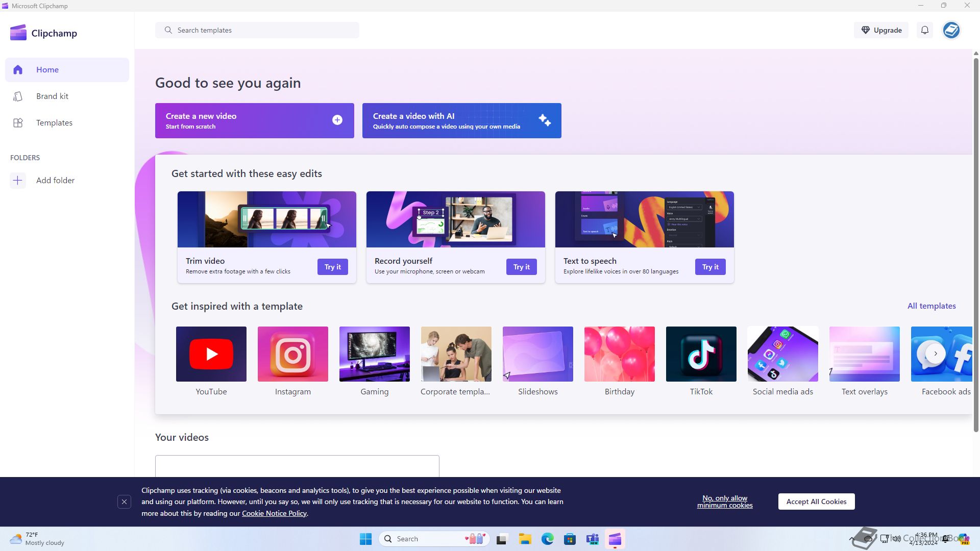The width and height of the screenshot is (980, 551).
Task: Go to Templates in the sidebar
Action: [x=67, y=123]
